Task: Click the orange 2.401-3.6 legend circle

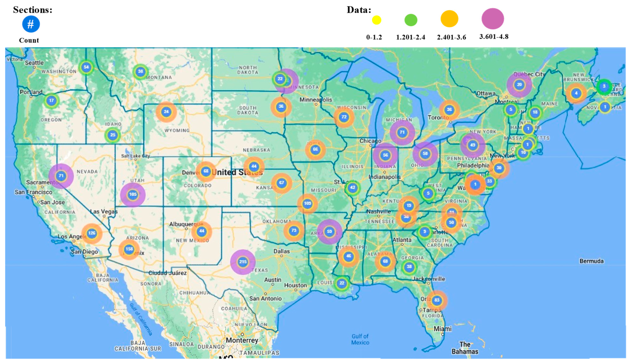Action: tap(449, 19)
